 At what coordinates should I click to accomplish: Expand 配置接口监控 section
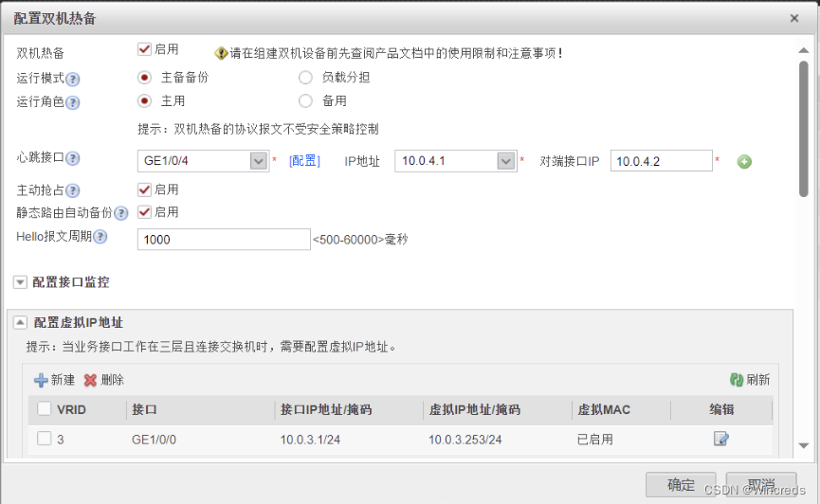pos(20,282)
